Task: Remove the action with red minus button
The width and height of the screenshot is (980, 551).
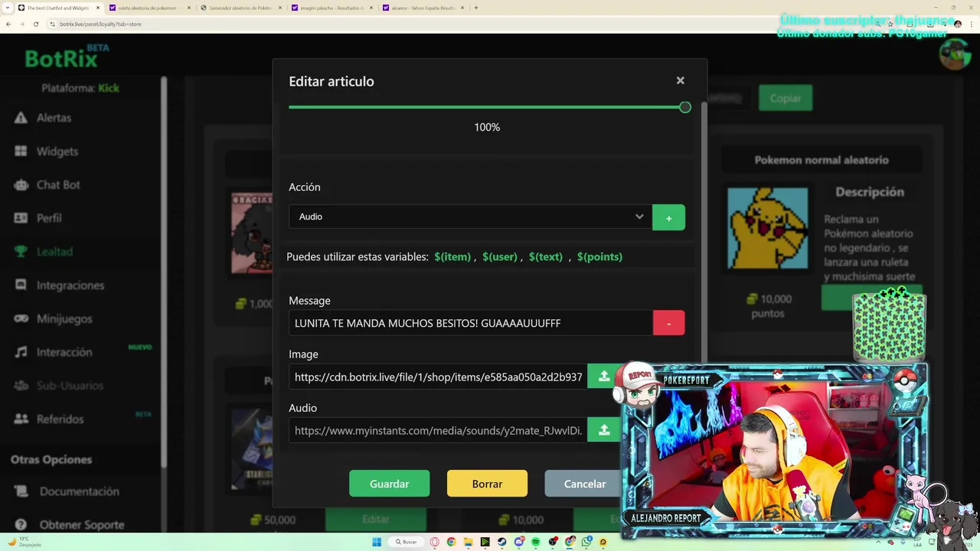Action: pyautogui.click(x=668, y=323)
